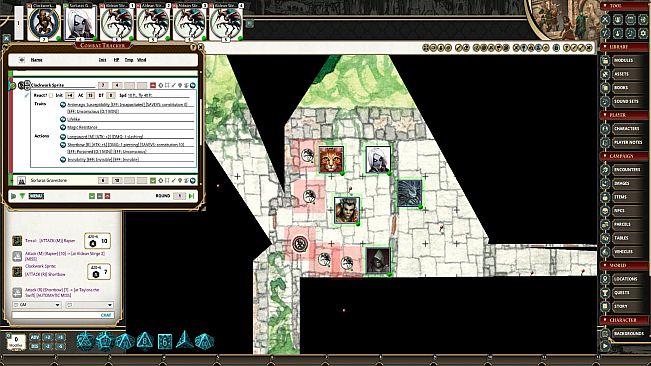Open the calendar tool icon
Screen dimensions: 651x366
click(631, 19)
